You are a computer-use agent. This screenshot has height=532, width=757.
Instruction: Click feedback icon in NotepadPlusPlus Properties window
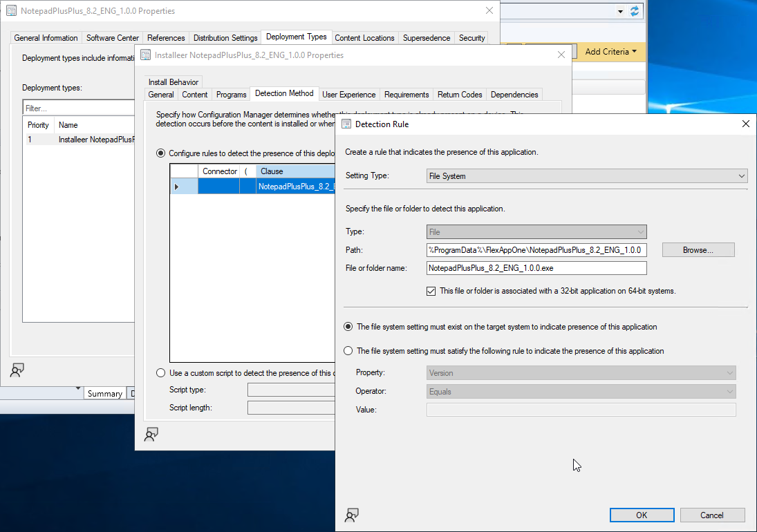tap(17, 370)
